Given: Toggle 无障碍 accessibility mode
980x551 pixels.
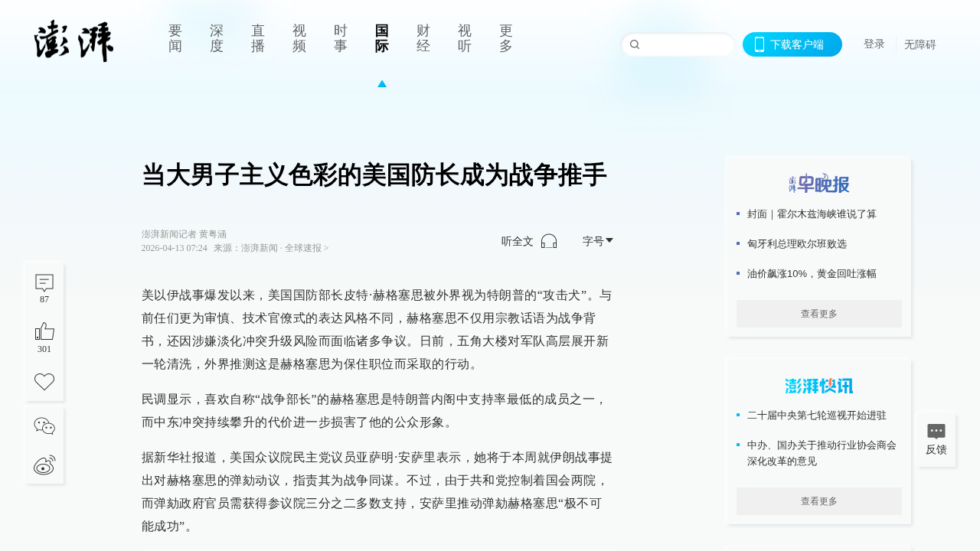Looking at the screenshot, I should point(920,44).
